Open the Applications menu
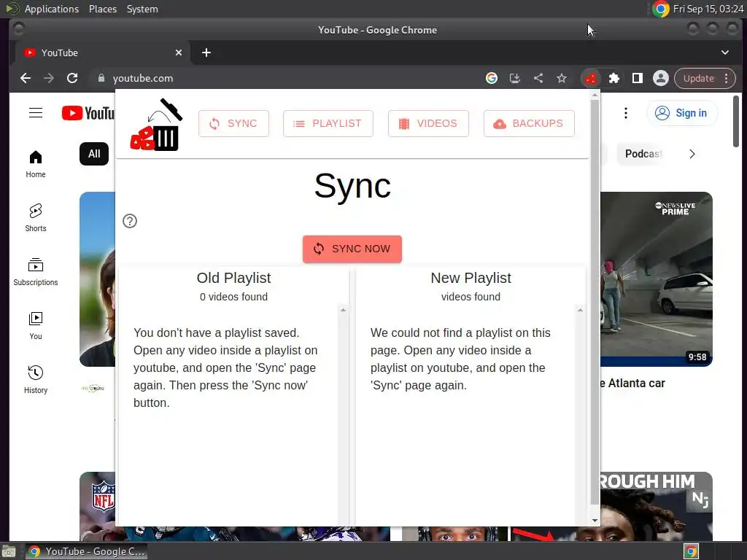Image resolution: width=747 pixels, height=560 pixels. 52,9
